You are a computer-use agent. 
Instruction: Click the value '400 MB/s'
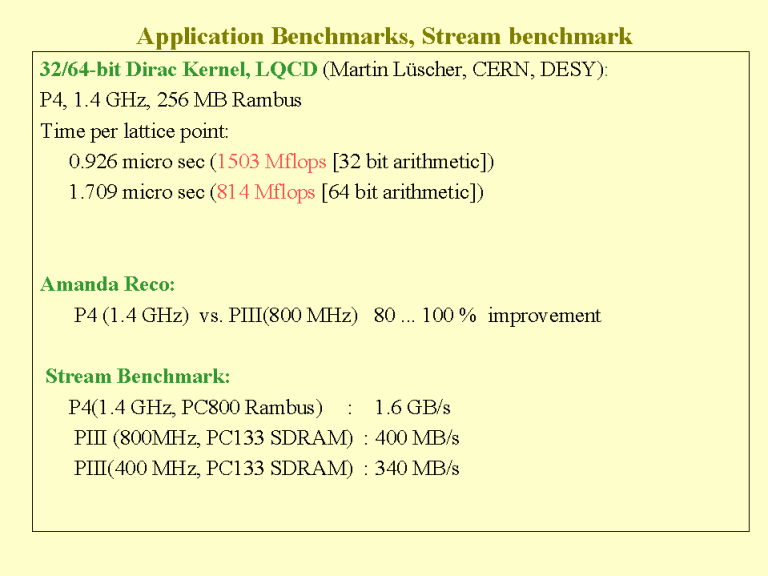point(417,438)
